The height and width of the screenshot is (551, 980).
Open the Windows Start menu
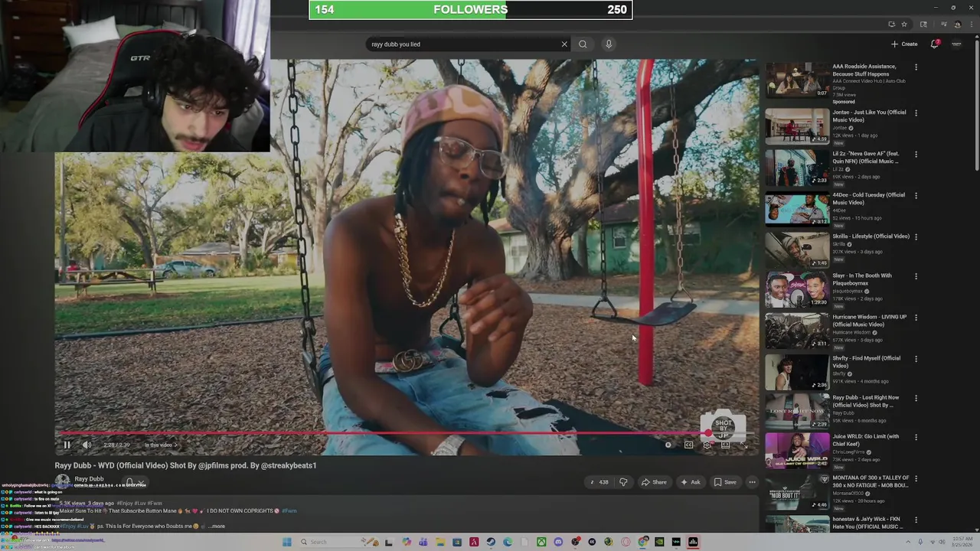pyautogui.click(x=287, y=542)
